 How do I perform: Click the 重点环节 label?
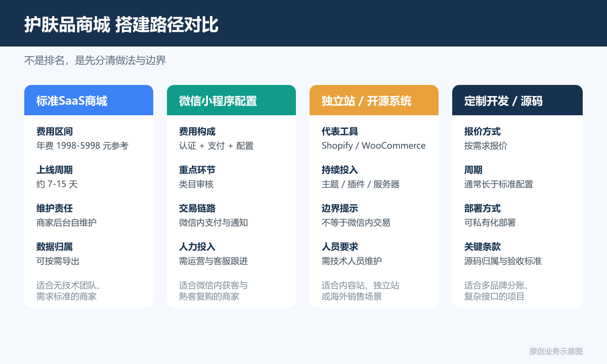pyautogui.click(x=197, y=170)
